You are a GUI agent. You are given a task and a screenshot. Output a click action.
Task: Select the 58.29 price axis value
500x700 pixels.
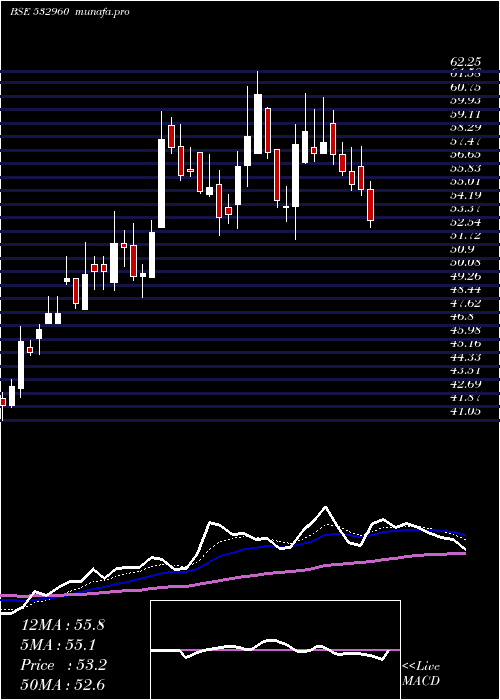point(465,128)
